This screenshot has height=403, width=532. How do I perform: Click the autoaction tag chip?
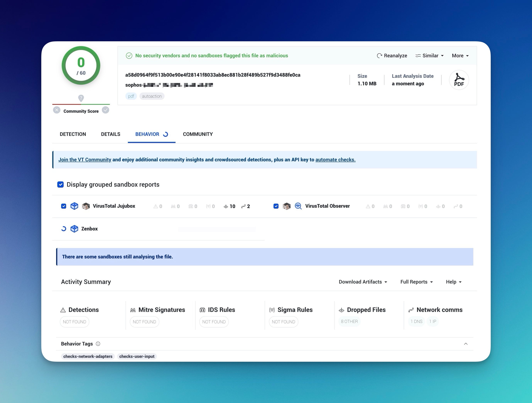(x=152, y=96)
